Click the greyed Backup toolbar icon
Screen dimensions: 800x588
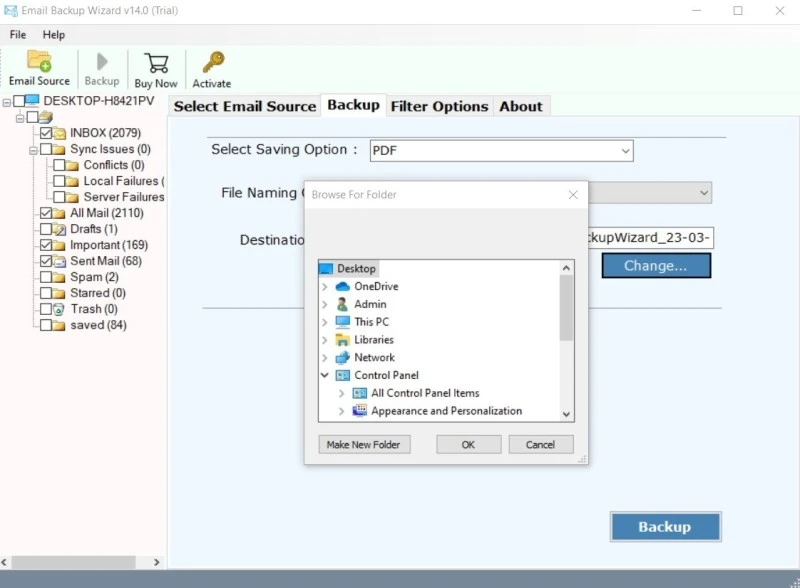pyautogui.click(x=101, y=64)
